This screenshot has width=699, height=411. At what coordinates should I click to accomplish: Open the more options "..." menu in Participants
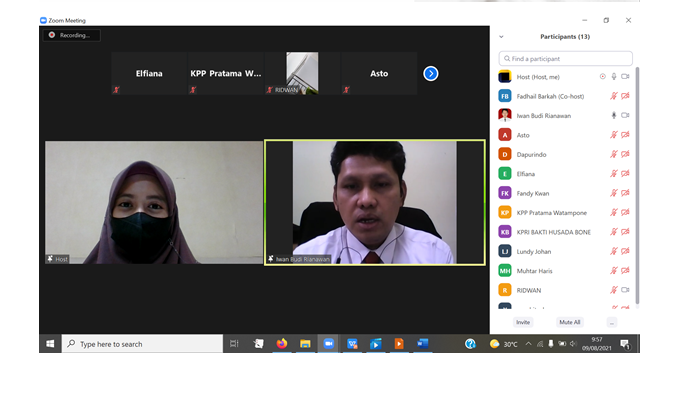[611, 322]
